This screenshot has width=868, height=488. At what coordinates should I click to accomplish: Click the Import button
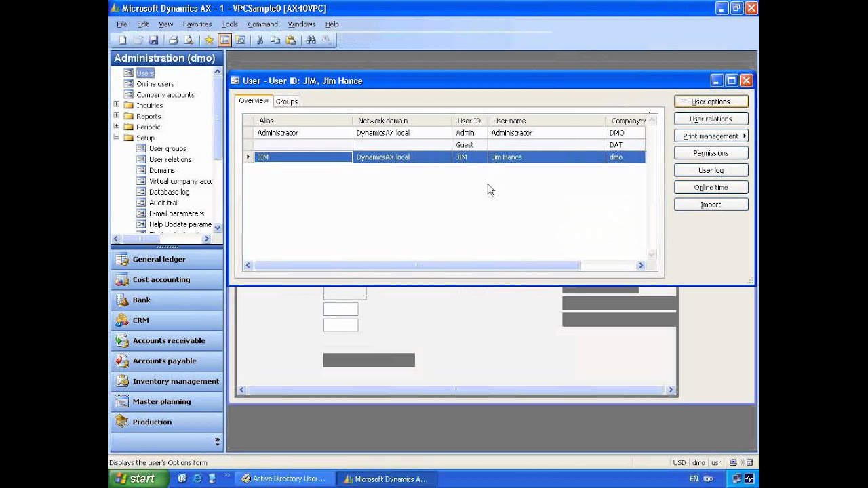tap(711, 205)
